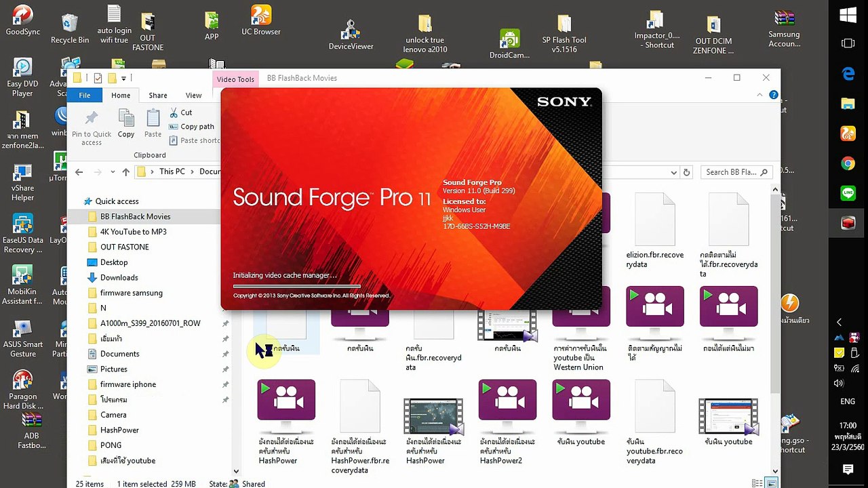Launch Easy DVD Player from desktop
This screenshot has height=488, width=868.
coord(22,77)
